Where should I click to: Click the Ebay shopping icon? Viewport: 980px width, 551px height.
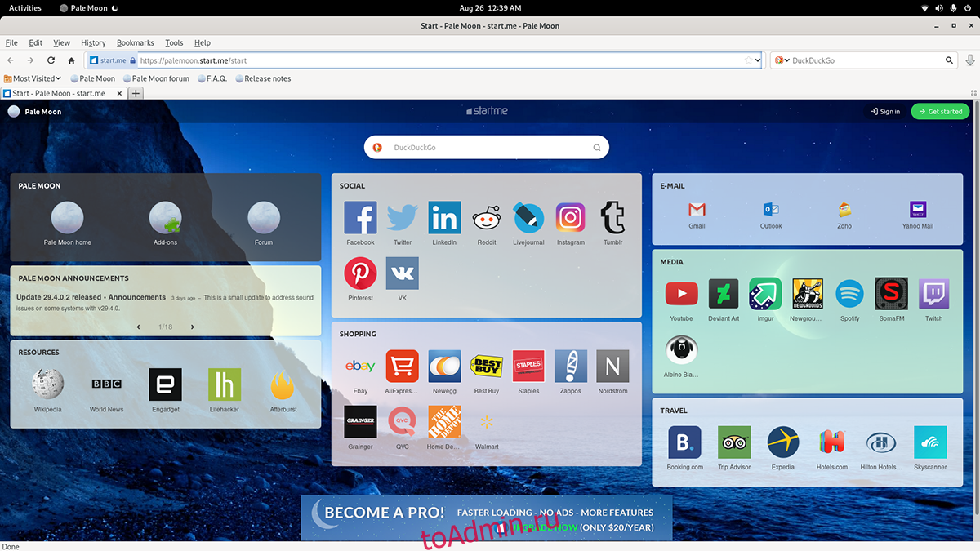click(360, 367)
